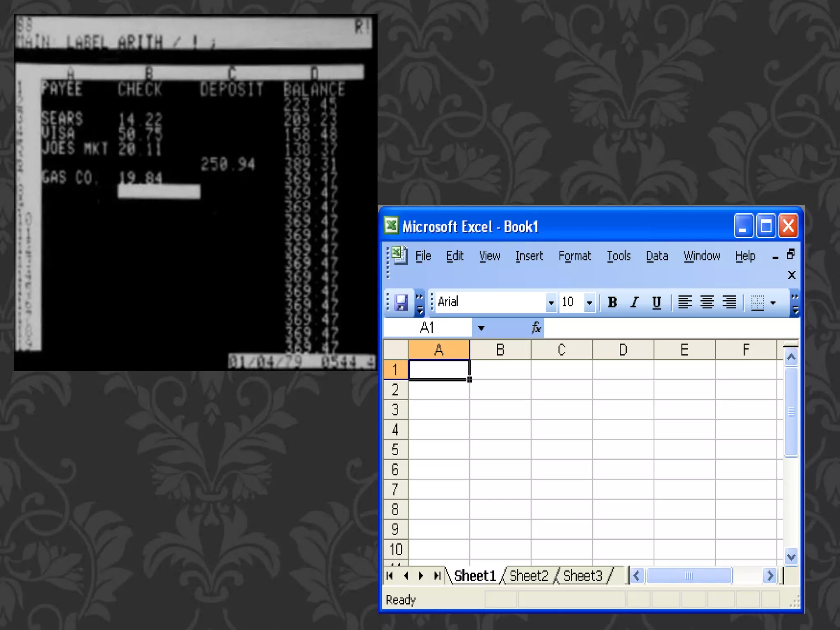Switch to Sheet2 tab
This screenshot has width=840, height=630.
pos(528,576)
